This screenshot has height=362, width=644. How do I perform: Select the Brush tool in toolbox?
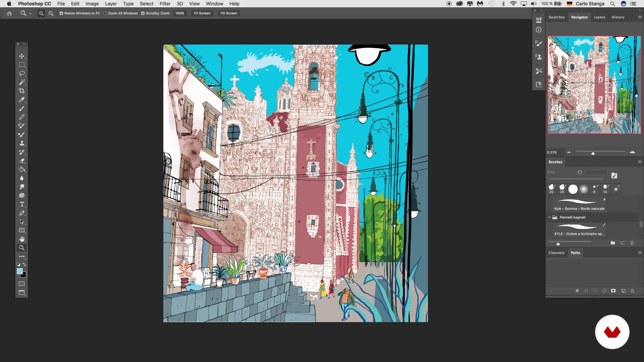click(x=22, y=108)
